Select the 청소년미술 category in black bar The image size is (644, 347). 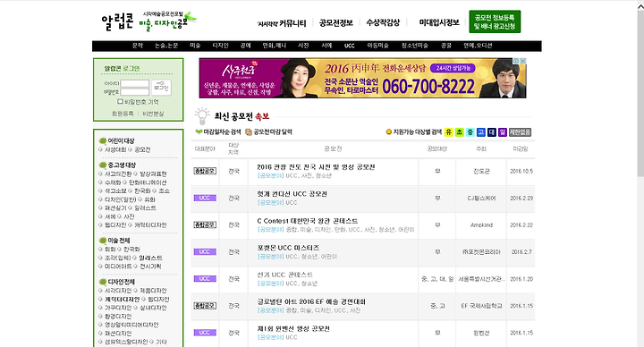(x=414, y=46)
